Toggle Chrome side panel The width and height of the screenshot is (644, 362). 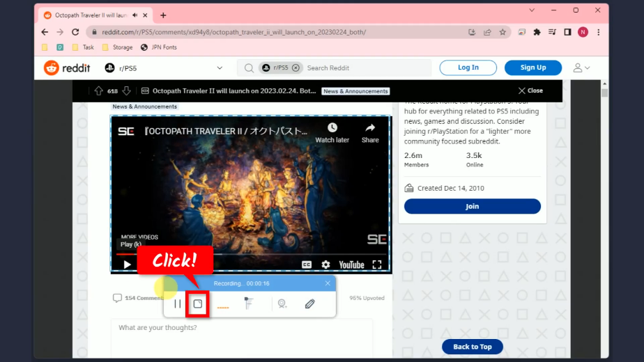[x=567, y=32]
